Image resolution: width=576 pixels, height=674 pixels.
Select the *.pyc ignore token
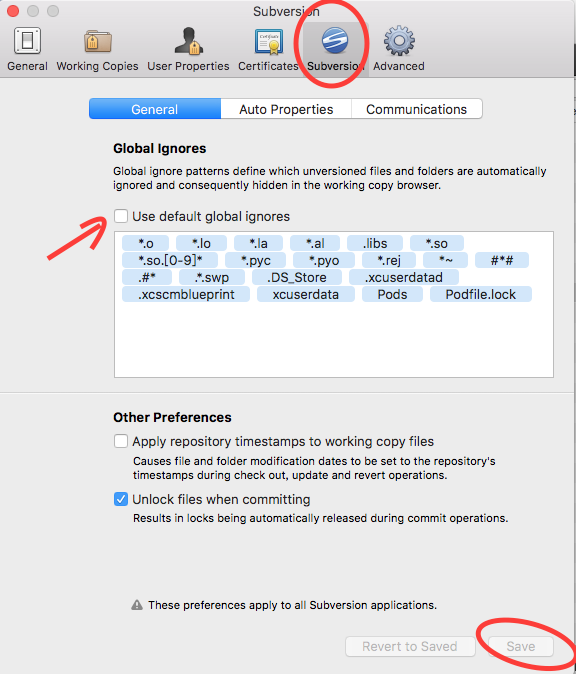pyautogui.click(x=255, y=260)
